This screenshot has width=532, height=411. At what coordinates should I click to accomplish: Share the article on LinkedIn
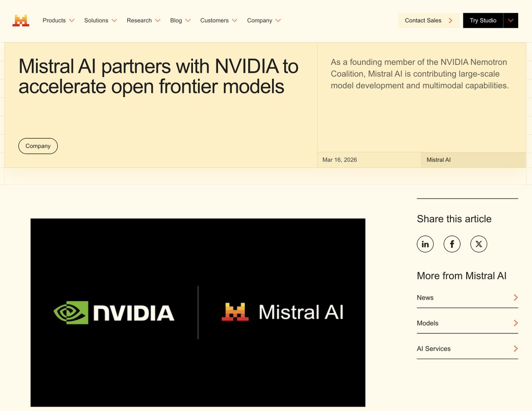pos(425,244)
